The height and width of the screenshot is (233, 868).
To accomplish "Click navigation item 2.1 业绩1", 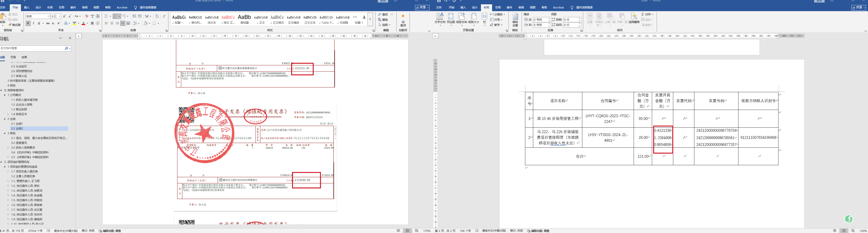I will 17,124.
